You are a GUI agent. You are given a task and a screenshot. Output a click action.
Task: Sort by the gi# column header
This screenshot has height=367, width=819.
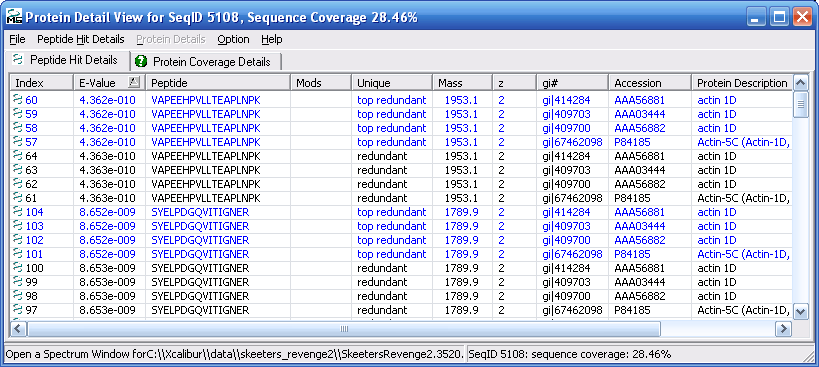pyautogui.click(x=573, y=83)
